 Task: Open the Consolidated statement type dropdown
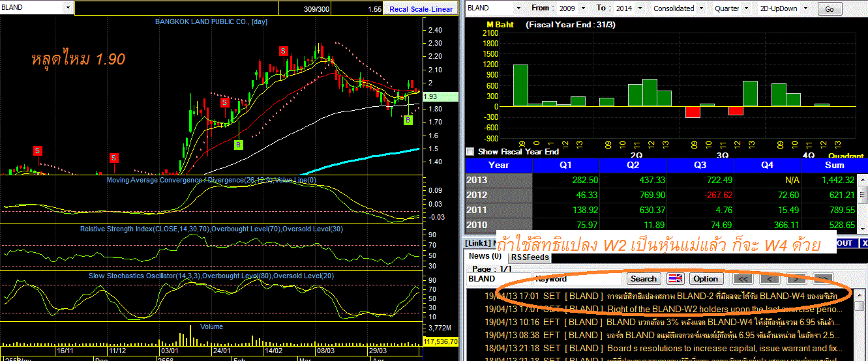701,8
